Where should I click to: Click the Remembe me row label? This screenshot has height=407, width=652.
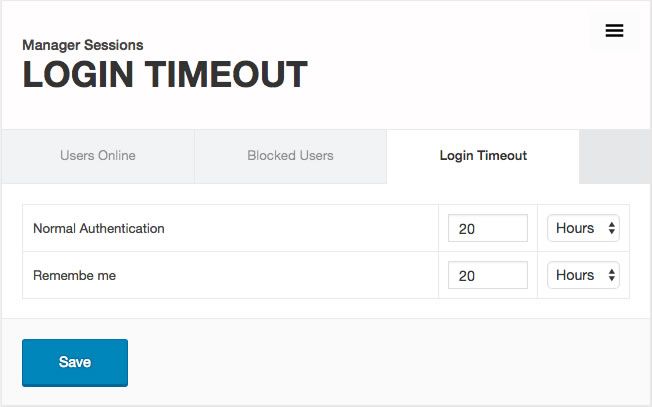(75, 275)
